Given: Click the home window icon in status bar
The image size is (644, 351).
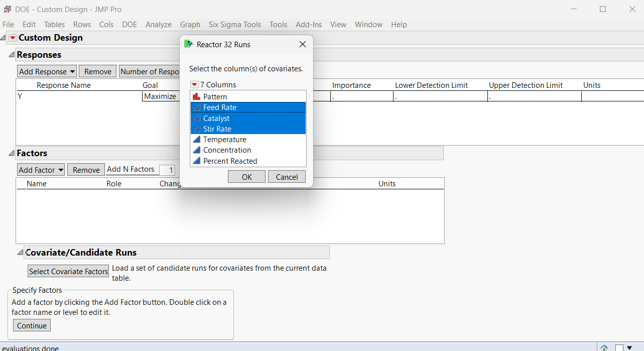Looking at the screenshot, I should tap(603, 347).
